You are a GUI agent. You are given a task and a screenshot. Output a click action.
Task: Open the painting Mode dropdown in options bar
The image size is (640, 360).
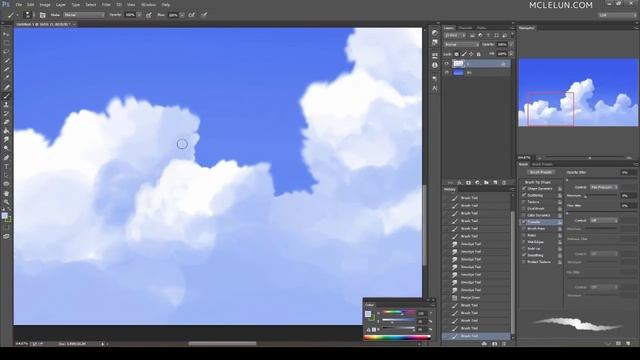pos(84,15)
